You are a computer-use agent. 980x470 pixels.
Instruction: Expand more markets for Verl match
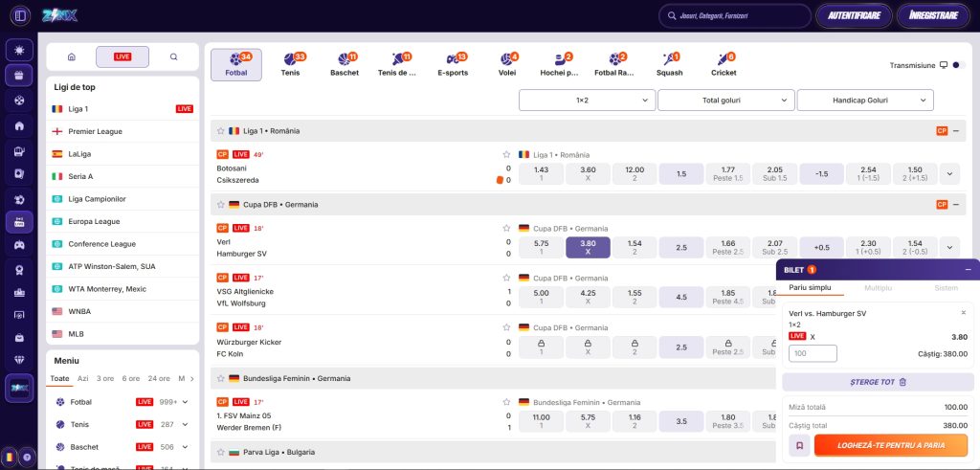pyautogui.click(x=949, y=248)
